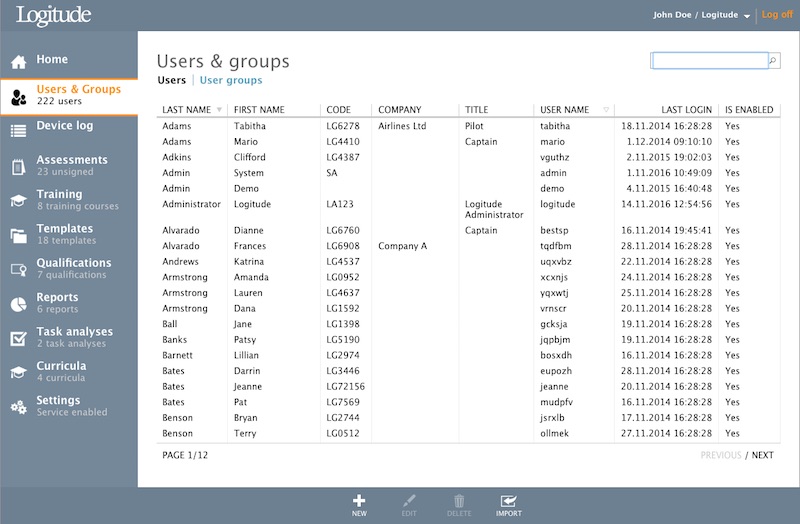The width and height of the screenshot is (800, 524).
Task: Click the FIRST NAME column header
Action: click(x=259, y=110)
